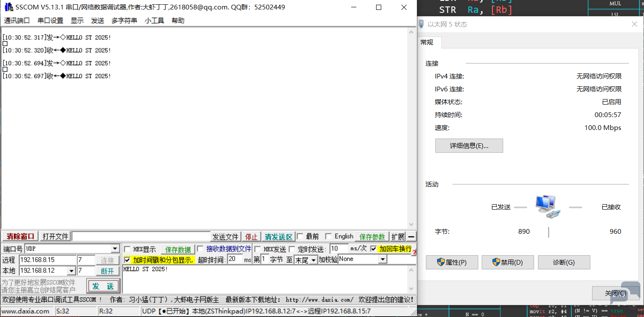This screenshot has height=317, width=644.
Task: Click the network computers activity icon
Action: click(x=548, y=208)
